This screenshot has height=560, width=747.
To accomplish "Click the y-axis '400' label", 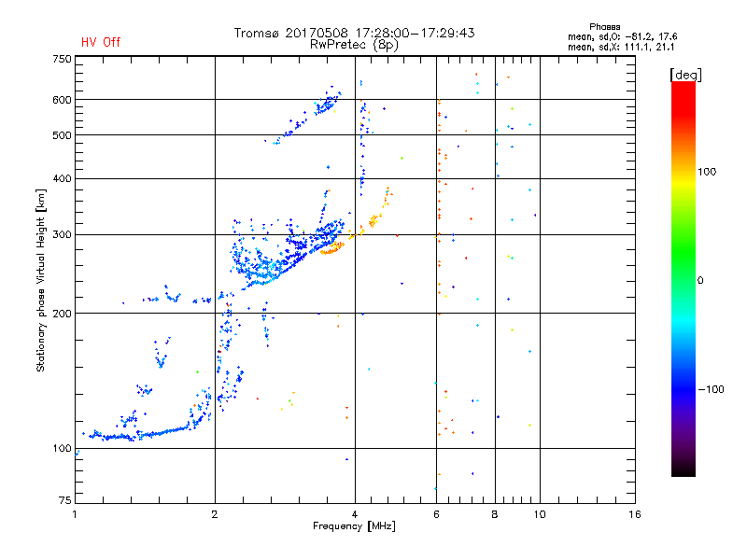I will click(62, 178).
